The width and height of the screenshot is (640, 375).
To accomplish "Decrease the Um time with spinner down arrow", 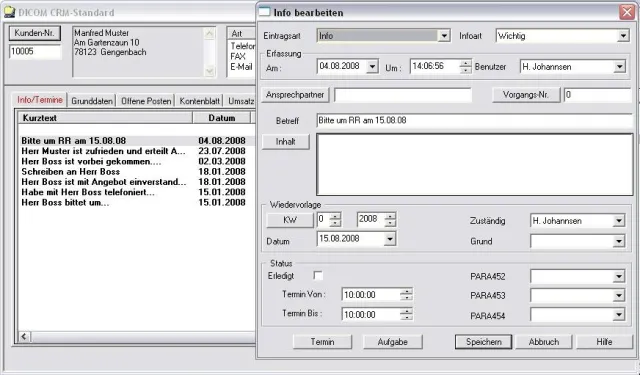I will pos(465,70).
